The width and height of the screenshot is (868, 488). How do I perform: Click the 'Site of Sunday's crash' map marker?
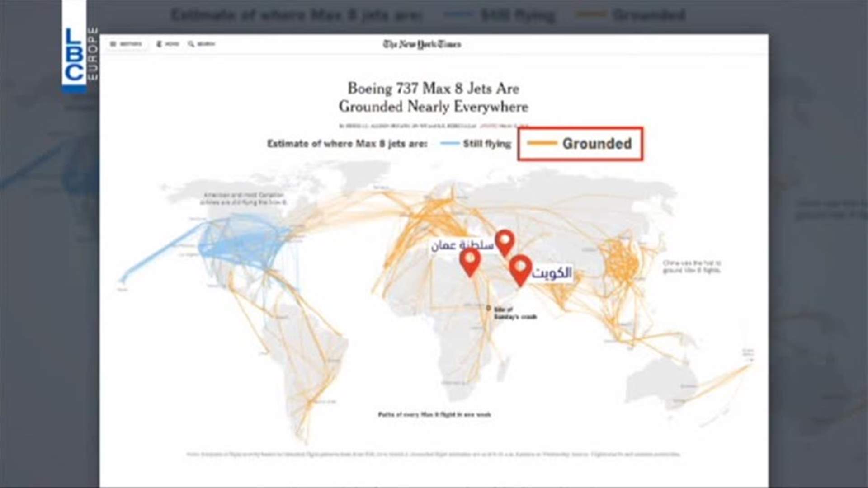pos(488,309)
